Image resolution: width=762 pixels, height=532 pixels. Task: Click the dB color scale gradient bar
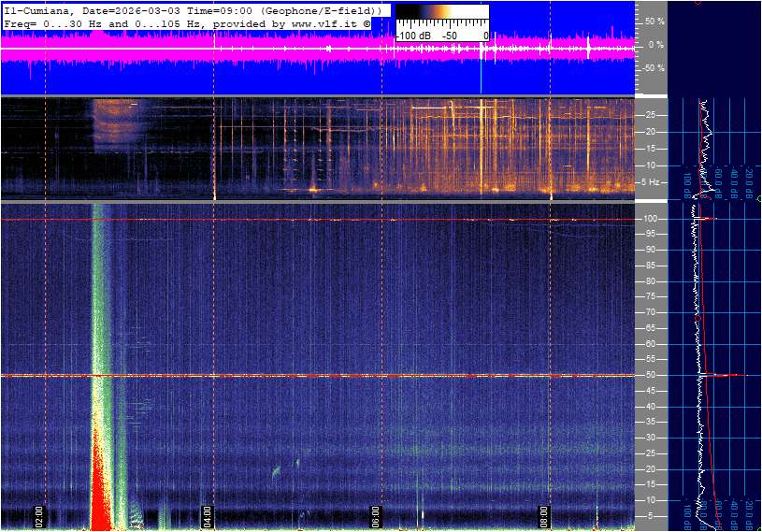[441, 16]
